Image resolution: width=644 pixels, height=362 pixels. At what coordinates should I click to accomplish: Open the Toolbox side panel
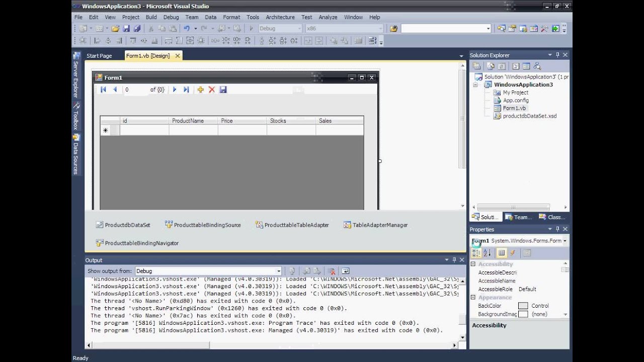coord(76,116)
